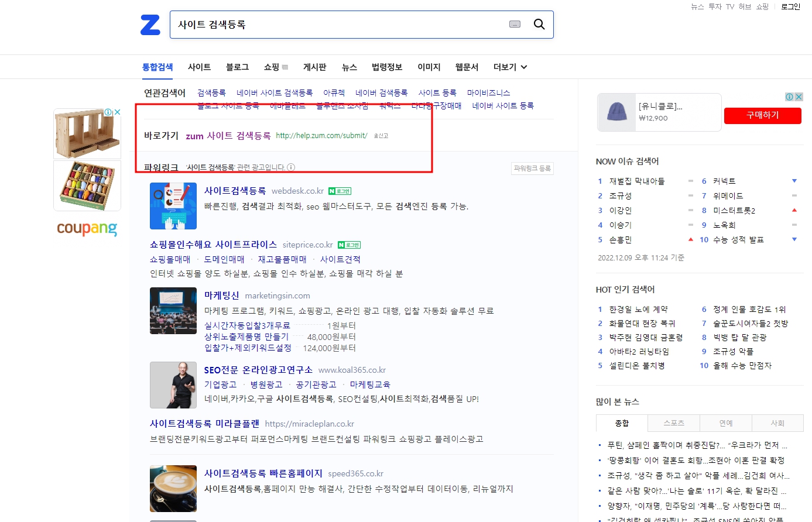Open the 투자 link in top bar
Image resolution: width=812 pixels, height=522 pixels.
tap(715, 7)
